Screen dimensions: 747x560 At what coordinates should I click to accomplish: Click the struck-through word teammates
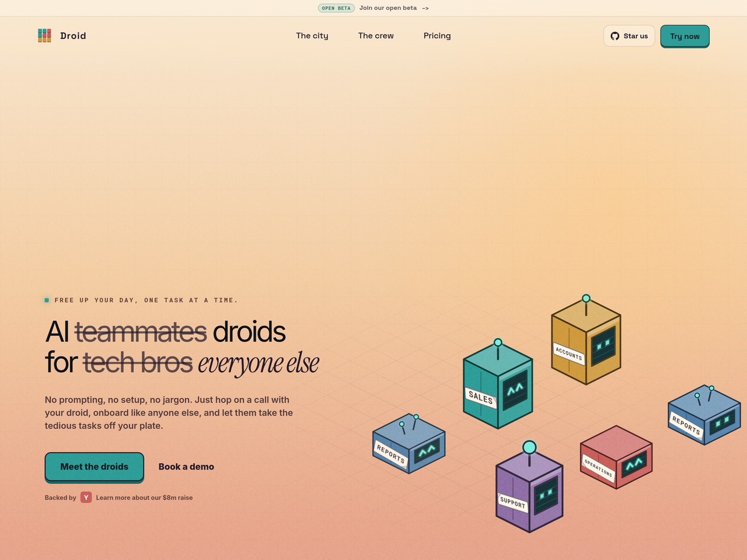pos(141,332)
